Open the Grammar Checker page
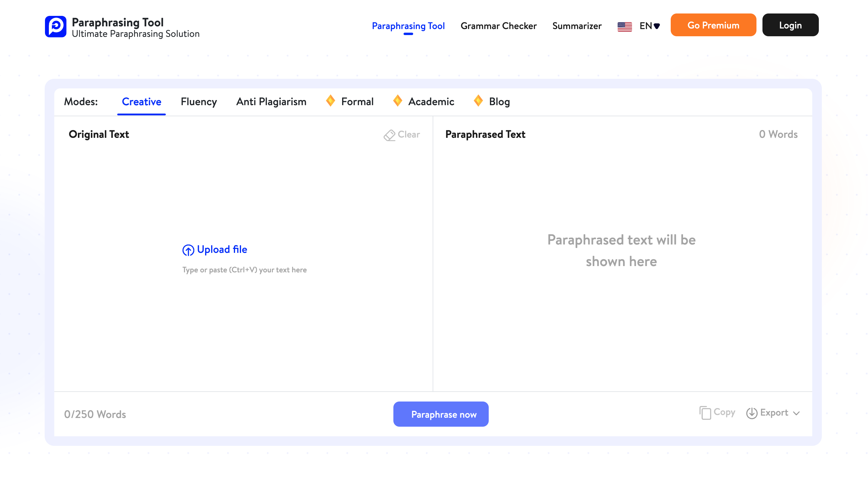 pyautogui.click(x=498, y=26)
